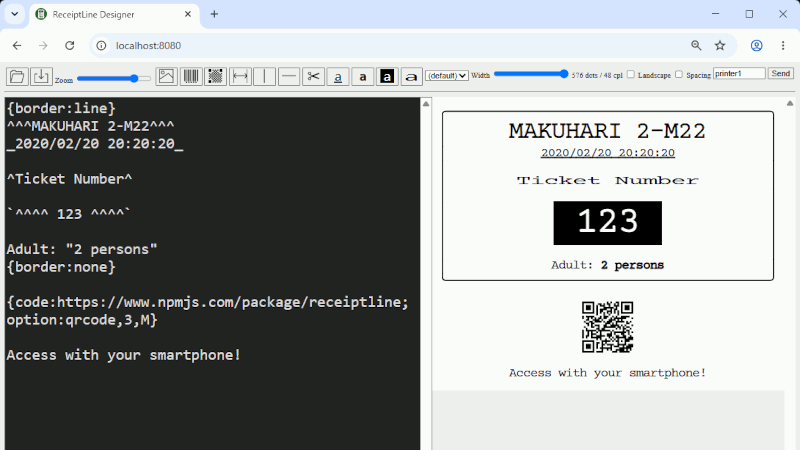This screenshot has height=450, width=800.
Task: Open the (default) printer type dropdown
Action: click(x=447, y=76)
